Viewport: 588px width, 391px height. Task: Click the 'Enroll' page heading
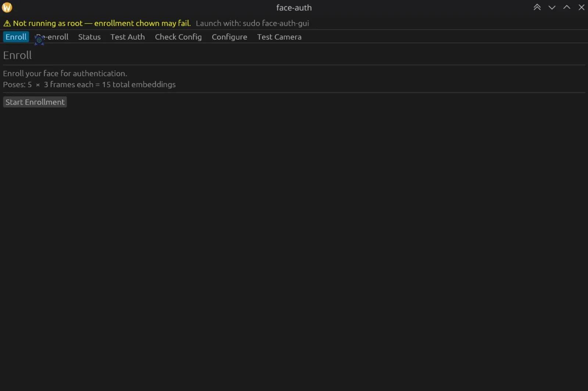(17, 55)
